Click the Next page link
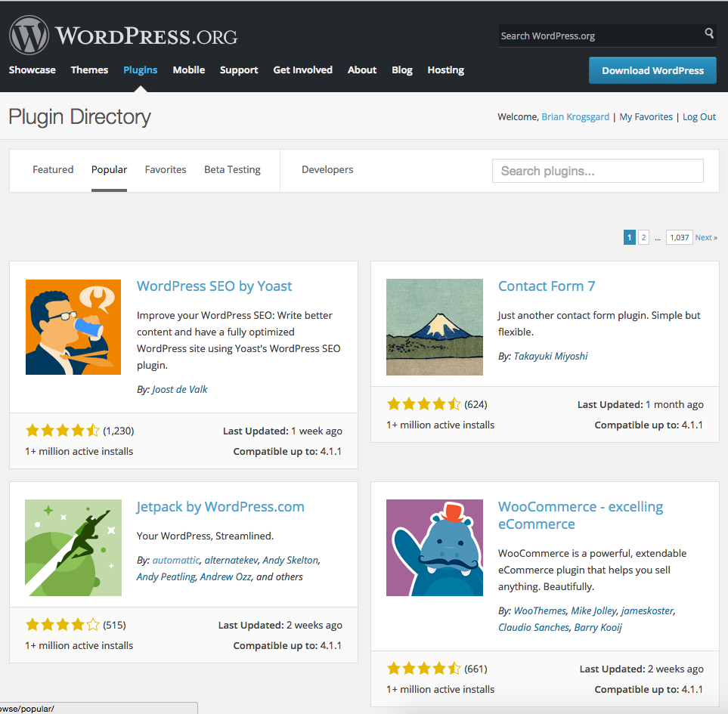 706,237
